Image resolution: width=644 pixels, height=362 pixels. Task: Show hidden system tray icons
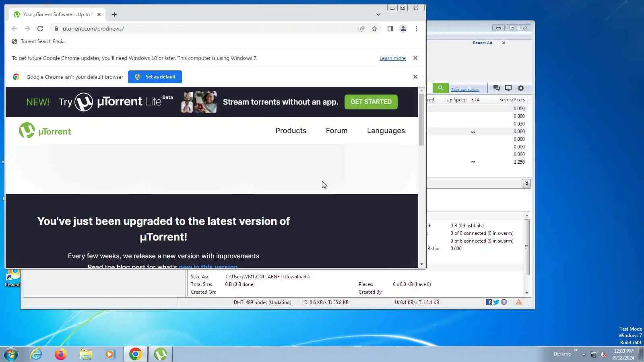[x=584, y=354]
